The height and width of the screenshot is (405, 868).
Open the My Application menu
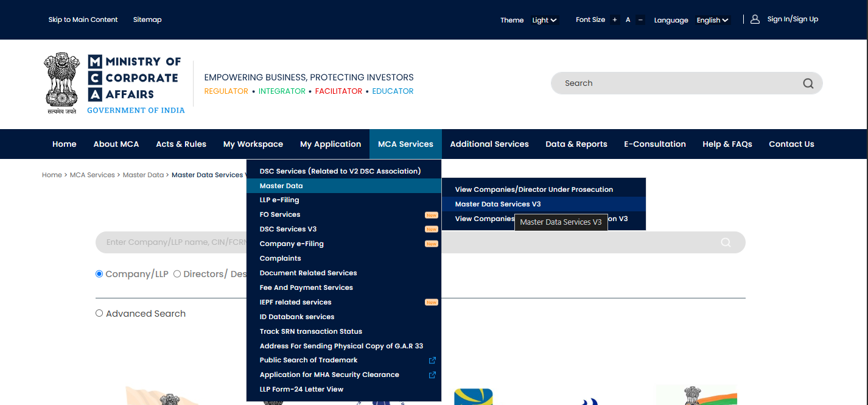(331, 144)
